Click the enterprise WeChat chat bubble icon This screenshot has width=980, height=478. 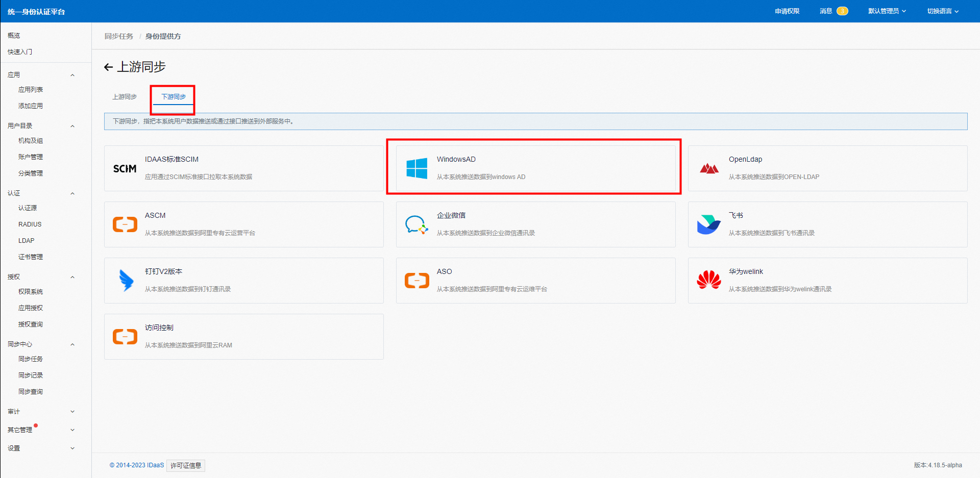point(416,224)
